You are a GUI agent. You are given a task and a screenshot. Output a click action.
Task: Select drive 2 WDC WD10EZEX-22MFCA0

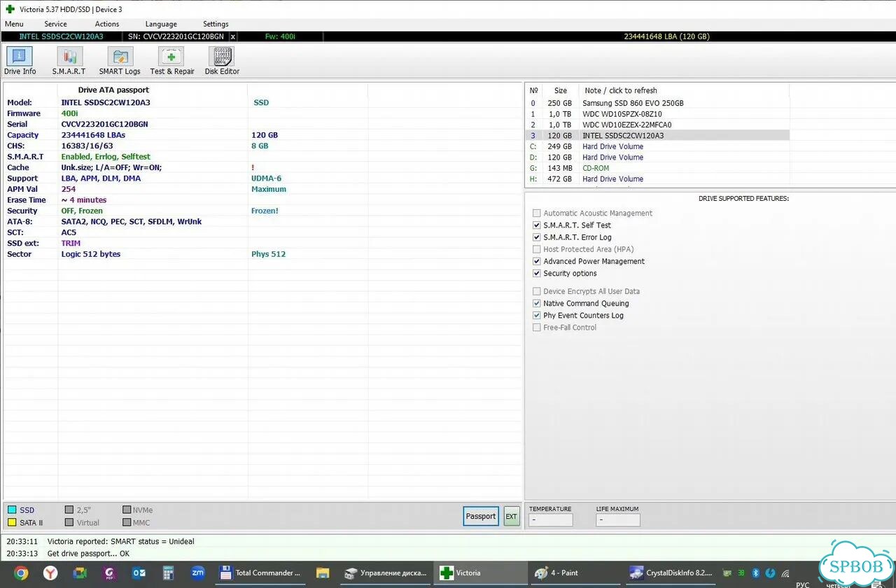click(x=657, y=125)
